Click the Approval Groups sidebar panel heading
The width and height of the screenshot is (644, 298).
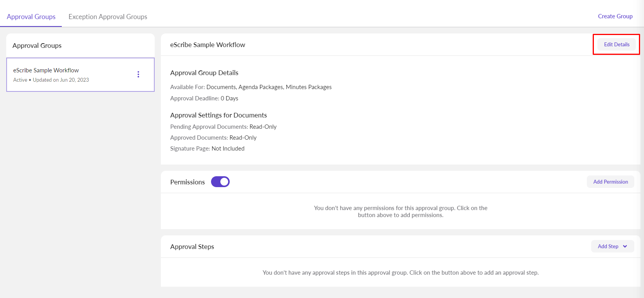point(37,46)
